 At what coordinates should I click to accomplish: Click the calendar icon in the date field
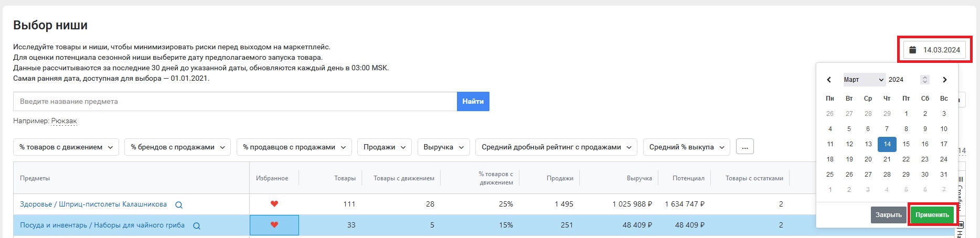(912, 50)
